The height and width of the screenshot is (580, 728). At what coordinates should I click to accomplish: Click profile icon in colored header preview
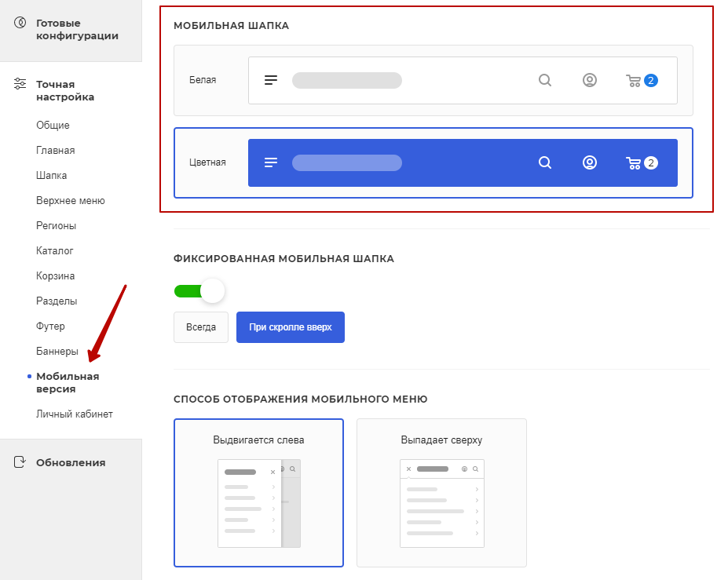pos(590,163)
